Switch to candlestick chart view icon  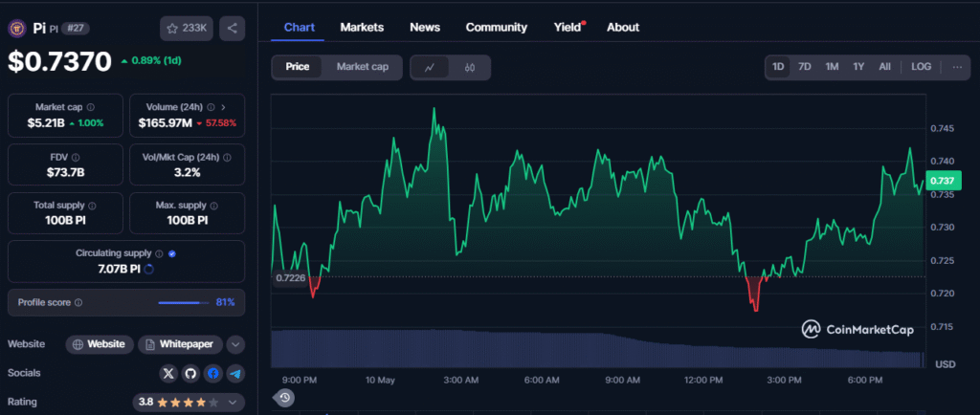[470, 67]
